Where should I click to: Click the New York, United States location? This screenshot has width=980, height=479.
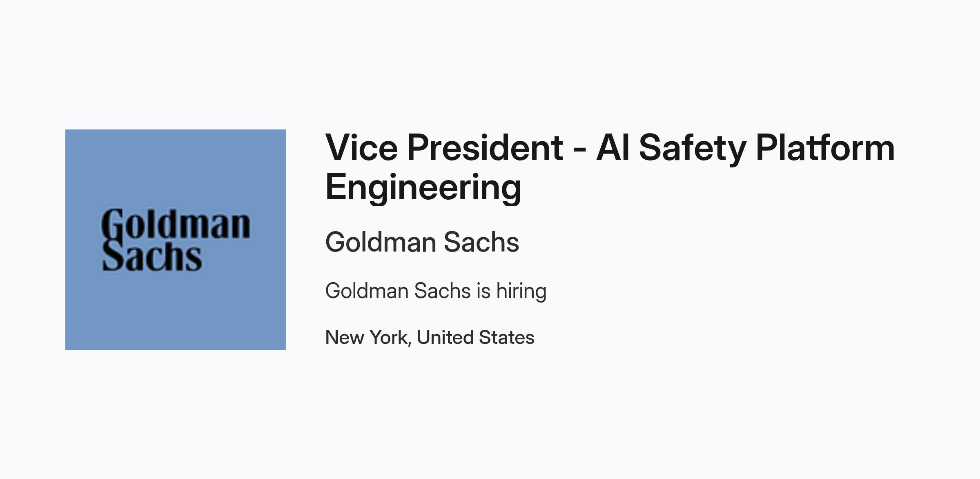430,337
